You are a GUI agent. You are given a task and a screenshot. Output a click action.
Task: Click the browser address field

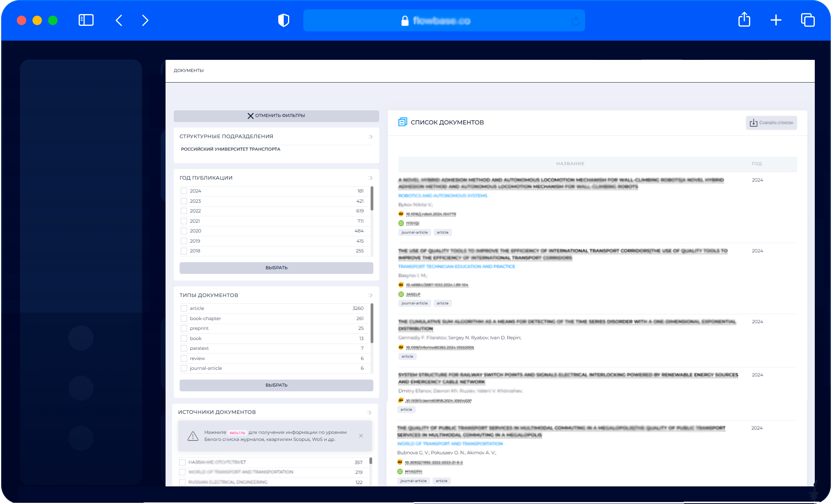coord(444,21)
